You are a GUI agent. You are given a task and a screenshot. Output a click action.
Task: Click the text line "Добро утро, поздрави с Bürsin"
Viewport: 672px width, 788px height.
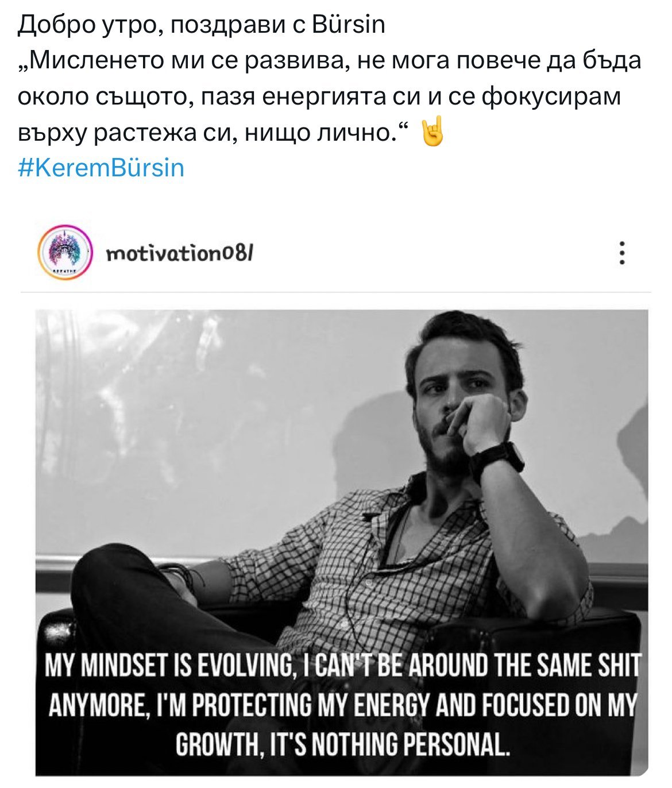[201, 25]
